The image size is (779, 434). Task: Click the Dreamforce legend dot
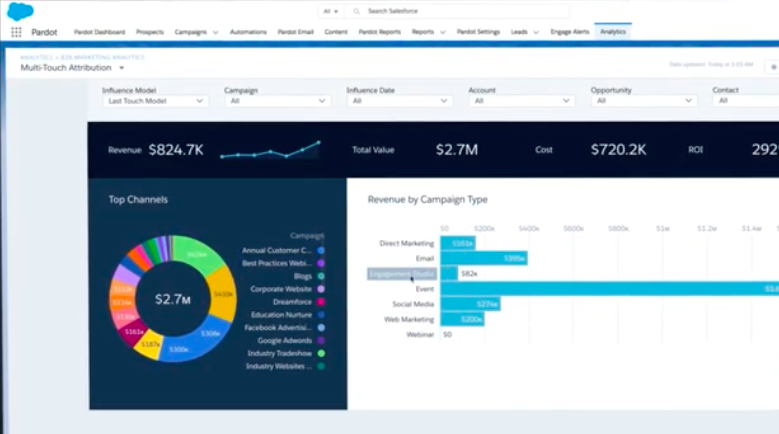click(321, 302)
